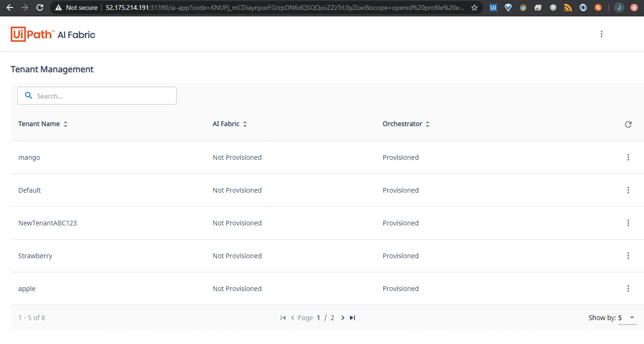The image size is (644, 344).
Task: Select the mango tenant name
Action: click(29, 157)
